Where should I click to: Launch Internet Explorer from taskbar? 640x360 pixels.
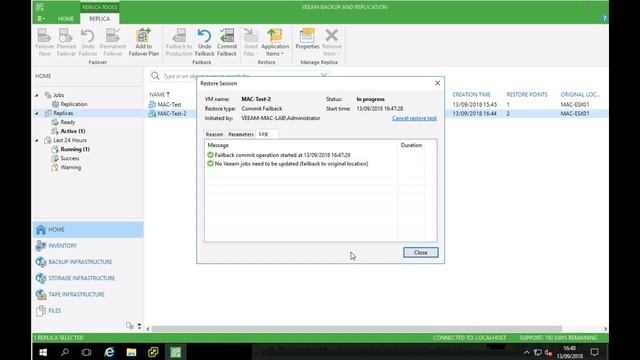click(x=109, y=352)
